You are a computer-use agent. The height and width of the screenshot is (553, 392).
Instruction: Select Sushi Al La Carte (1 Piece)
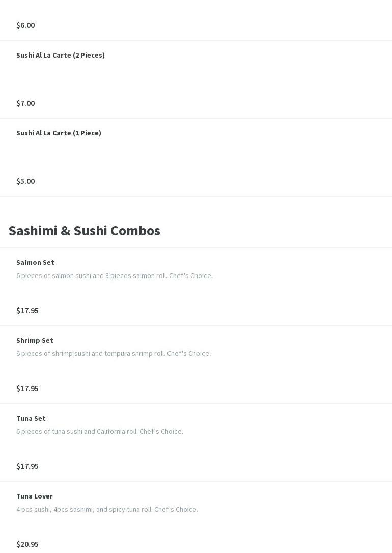[x=59, y=133]
